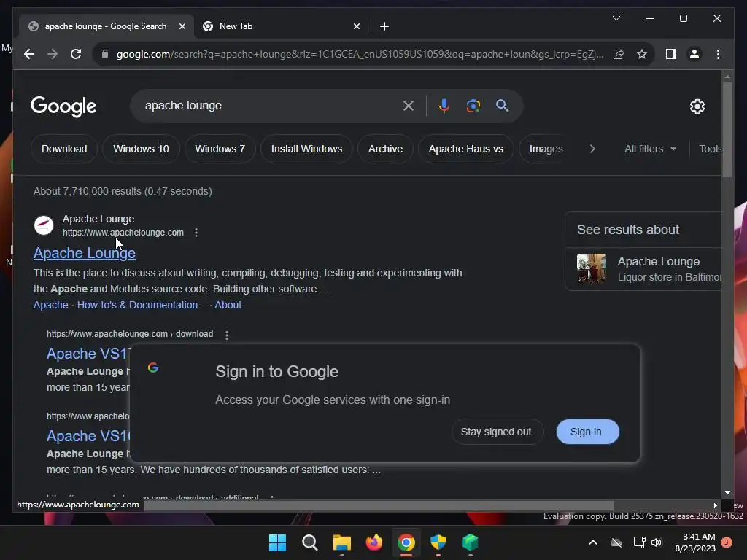
Task: Open Google quick settings gear
Action: click(697, 106)
